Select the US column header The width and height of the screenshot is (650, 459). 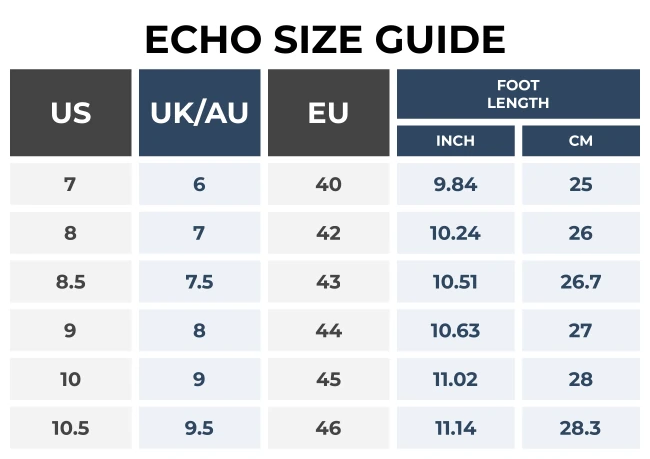click(x=70, y=113)
